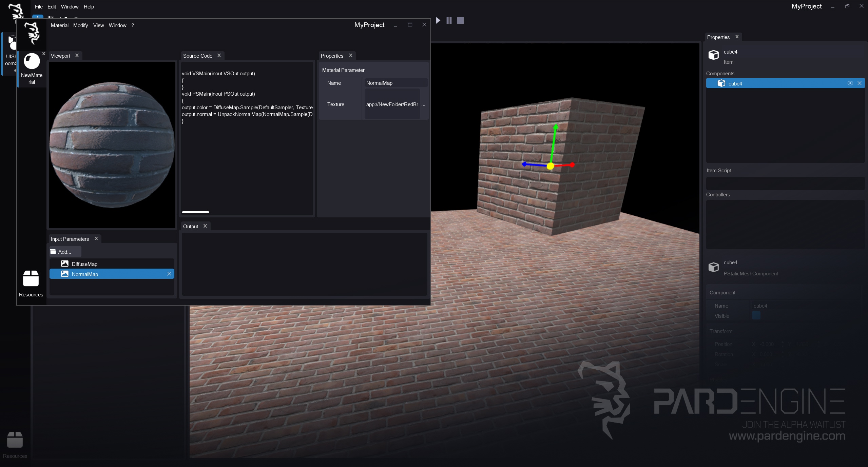Close the material editor Properties panel
Screen dimensions: 868x467
click(351, 56)
